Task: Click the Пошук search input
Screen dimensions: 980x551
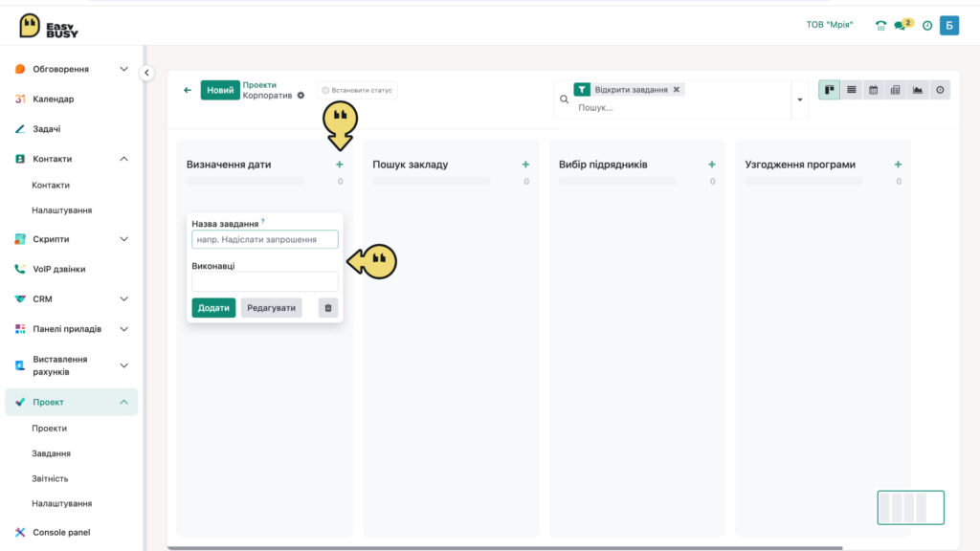Action: pos(681,107)
